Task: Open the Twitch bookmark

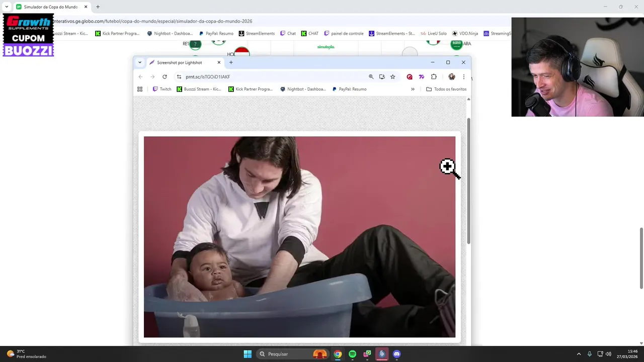Action: [162, 89]
